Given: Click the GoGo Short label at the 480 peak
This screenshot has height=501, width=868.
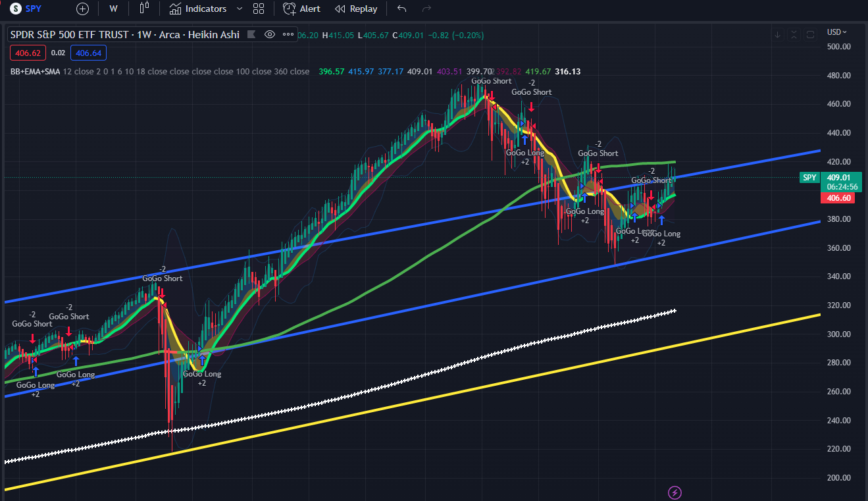Looking at the screenshot, I should [491, 81].
